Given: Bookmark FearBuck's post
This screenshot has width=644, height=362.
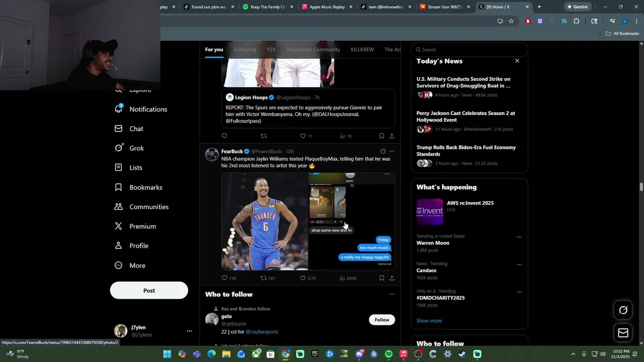Looking at the screenshot, I should 381,278.
